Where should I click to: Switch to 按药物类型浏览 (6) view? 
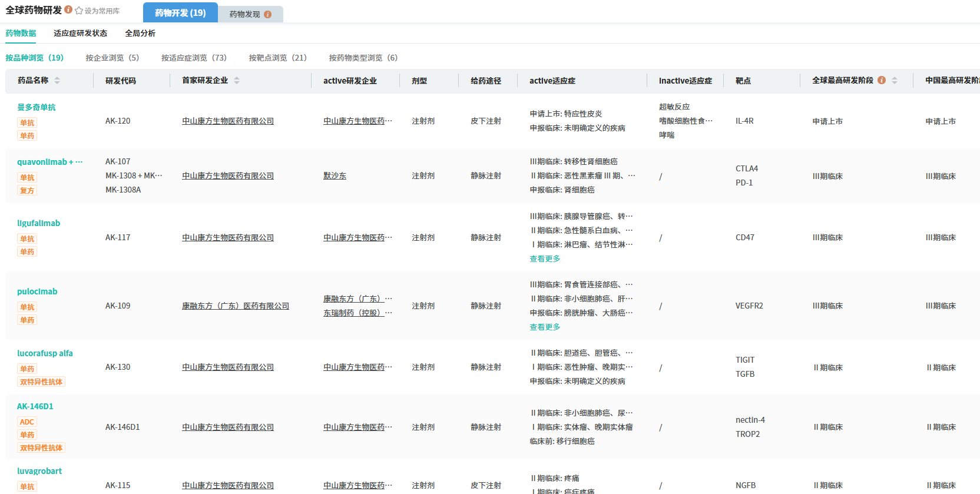363,58
